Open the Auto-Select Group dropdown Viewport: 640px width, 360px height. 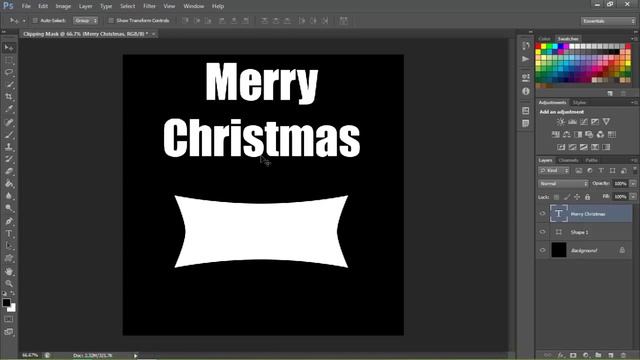(85, 20)
